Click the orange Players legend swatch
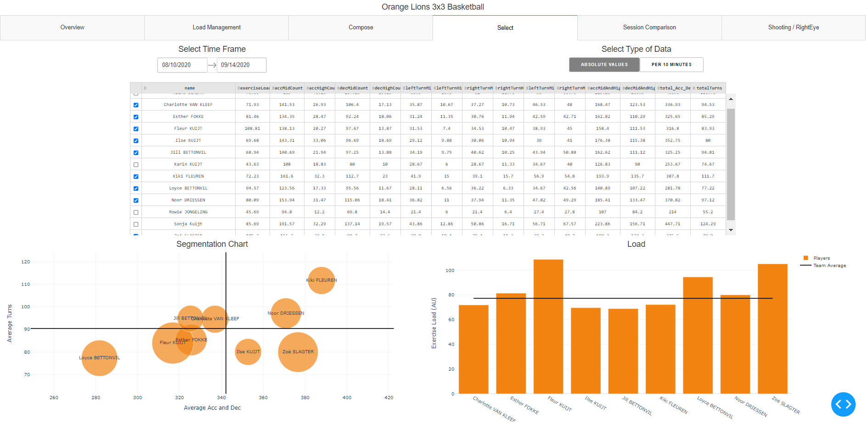The width and height of the screenshot is (868, 423). pyautogui.click(x=805, y=258)
